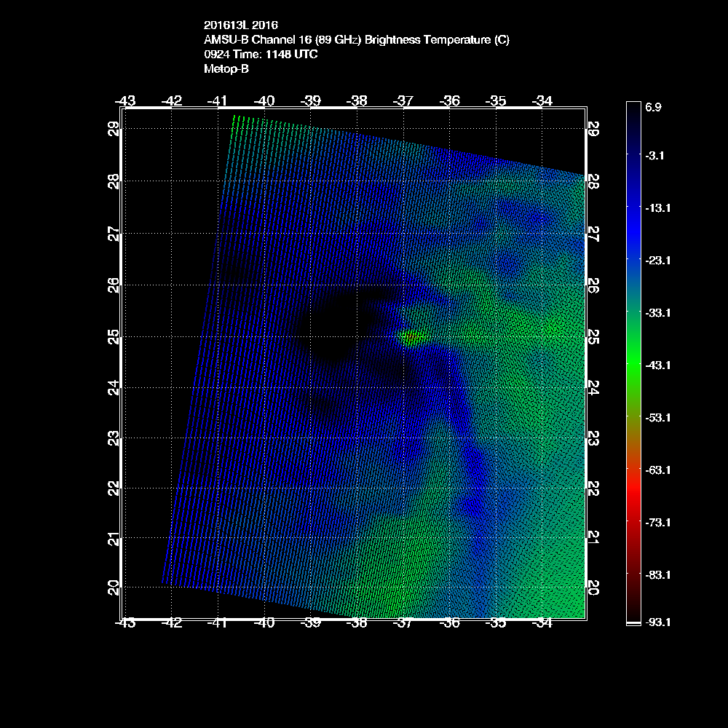Click the colorbar minimum label "-93.1"

[x=658, y=622]
